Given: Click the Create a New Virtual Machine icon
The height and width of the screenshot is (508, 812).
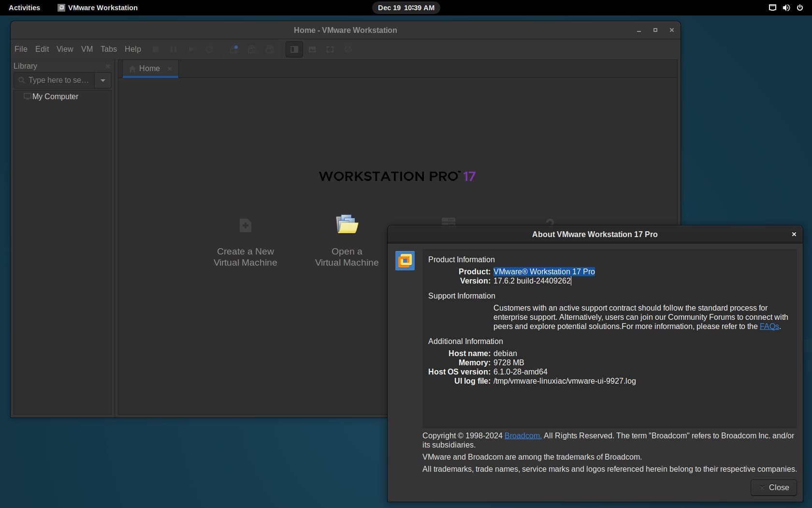Looking at the screenshot, I should [246, 225].
